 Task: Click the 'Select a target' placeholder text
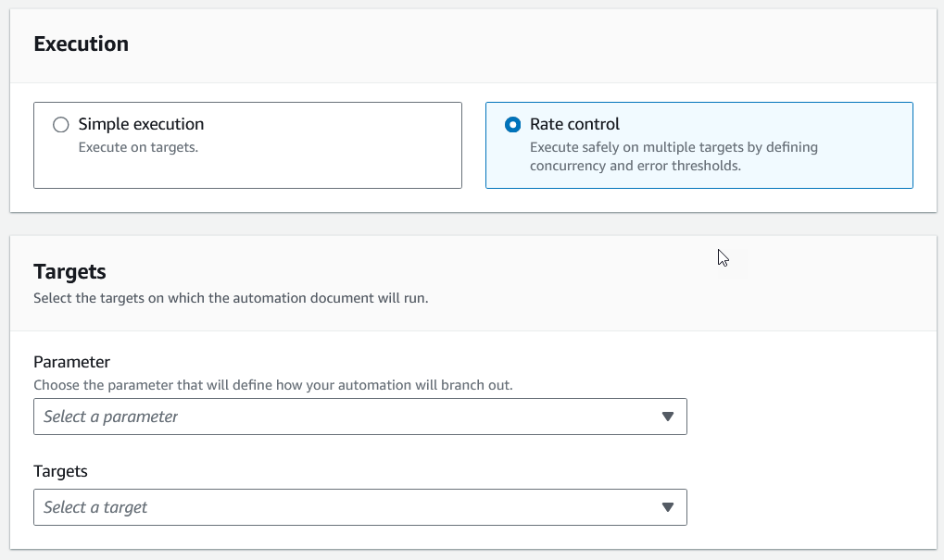coord(95,507)
